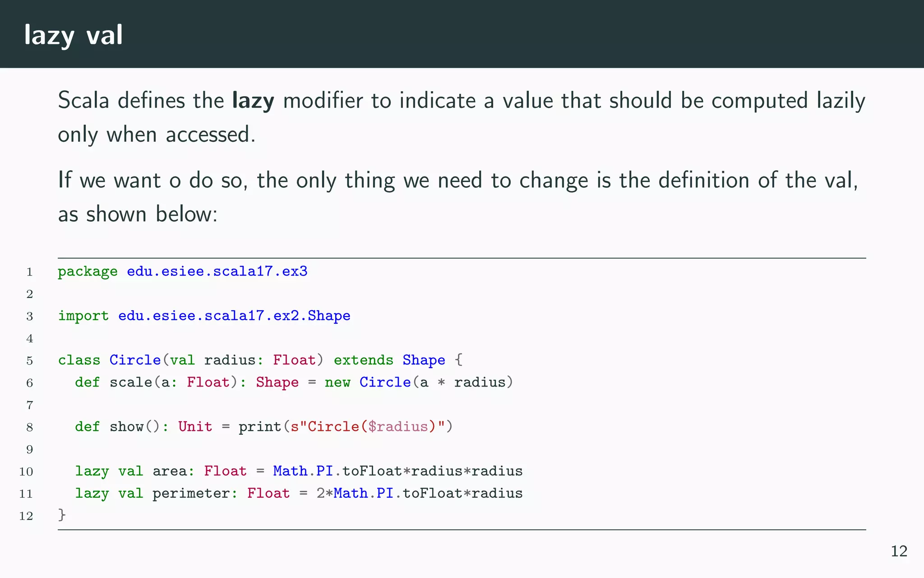Click "edu.esiee.scala17.ex2.Shape" in the import line
This screenshot has width=924, height=578.
click(234, 316)
